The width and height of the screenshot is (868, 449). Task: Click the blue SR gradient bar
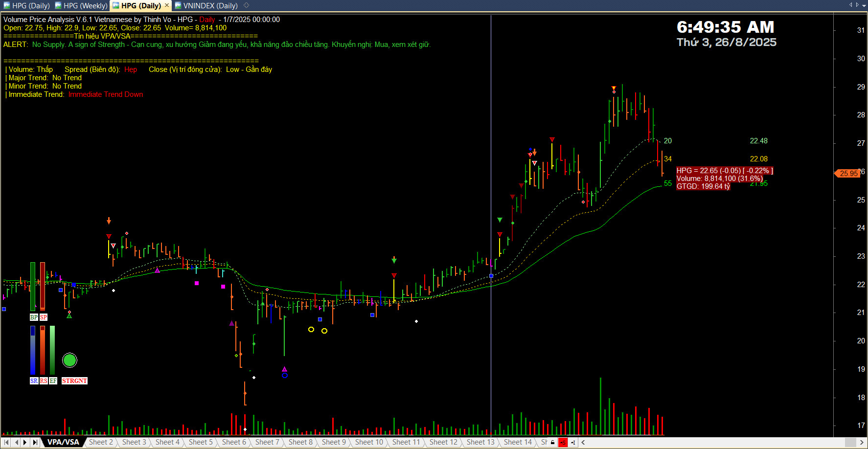[x=33, y=350]
